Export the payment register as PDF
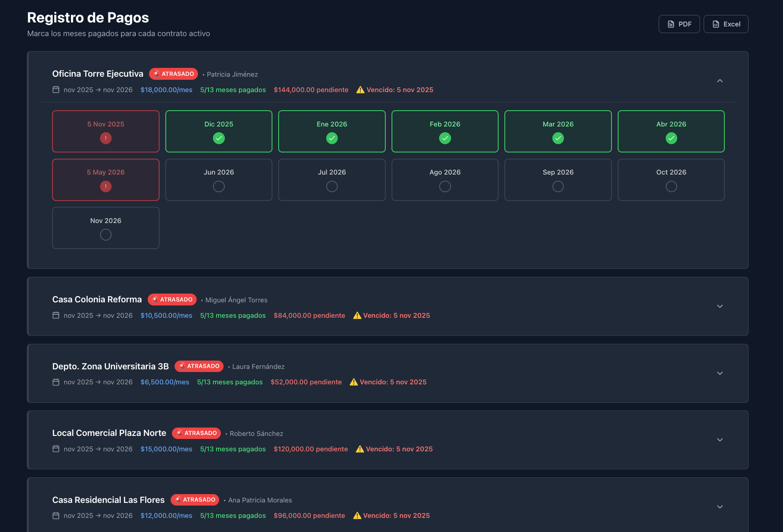Viewport: 783px width, 532px height. [679, 24]
